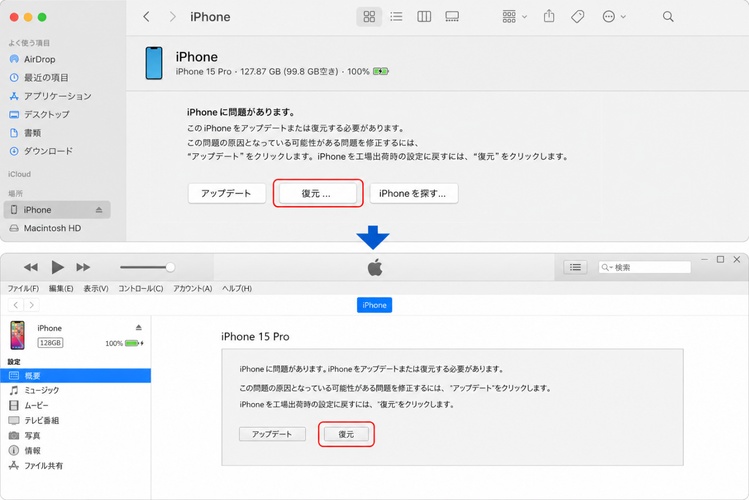Eject iPhone in iTunes sidebar
Viewport: 749px width, 500px height.
139,328
